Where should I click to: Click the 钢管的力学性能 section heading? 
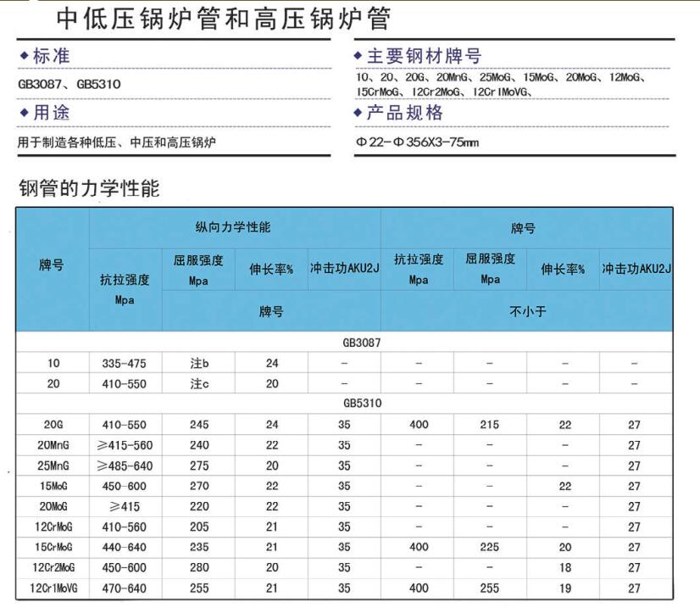click(x=89, y=188)
